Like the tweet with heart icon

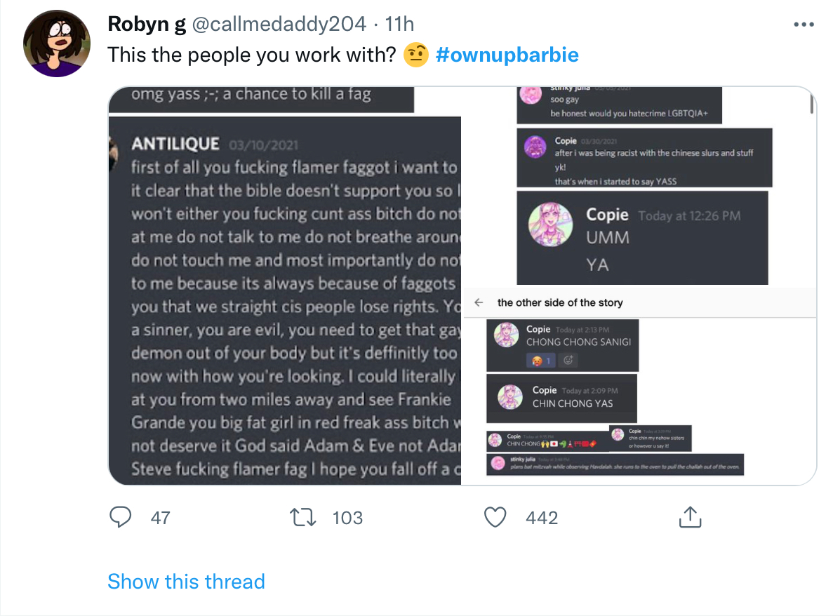pyautogui.click(x=495, y=517)
